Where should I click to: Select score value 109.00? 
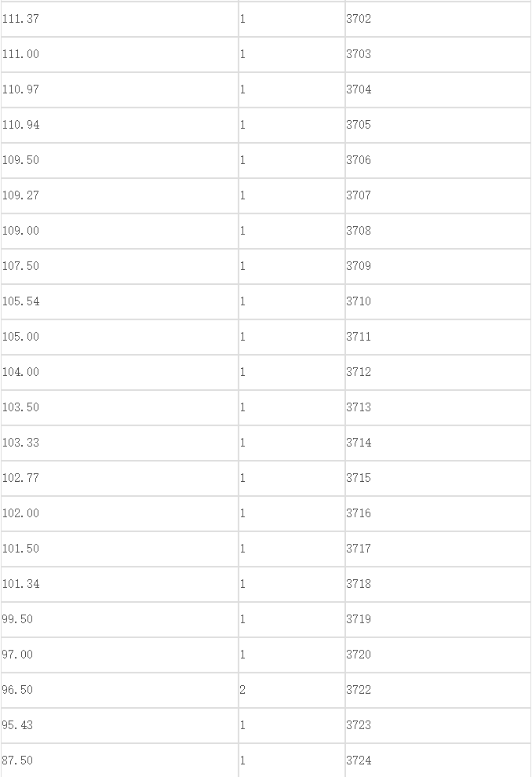coord(20,231)
